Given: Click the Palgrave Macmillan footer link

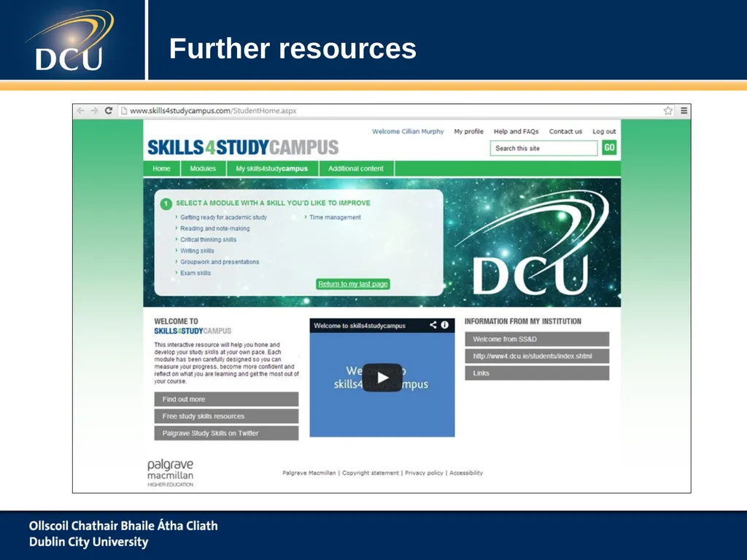Looking at the screenshot, I should click(309, 472).
